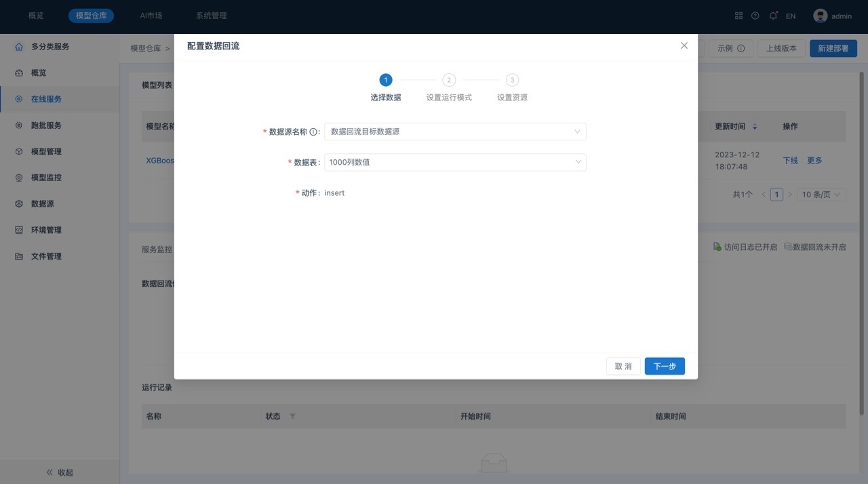868x484 pixels.
Task: Click the 模型监控 sidebar icon
Action: (x=19, y=178)
